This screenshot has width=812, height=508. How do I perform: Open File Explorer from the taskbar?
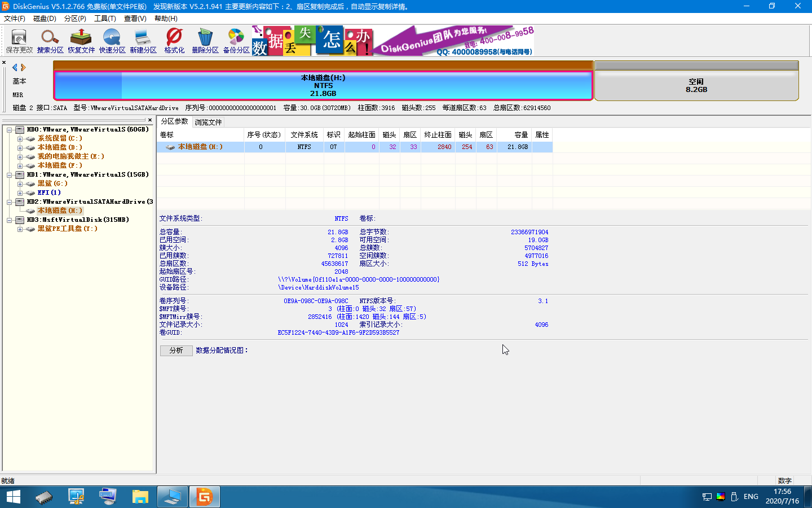tap(140, 497)
